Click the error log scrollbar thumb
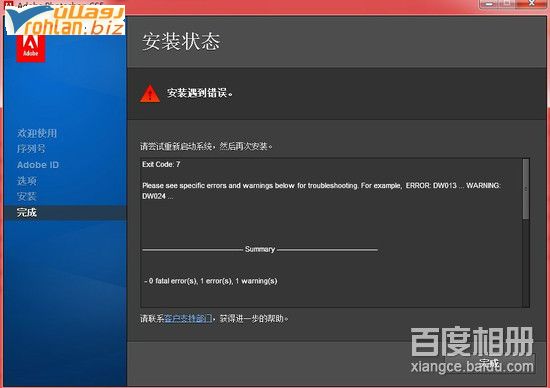Screen dimensions: 550x388 point(525,189)
